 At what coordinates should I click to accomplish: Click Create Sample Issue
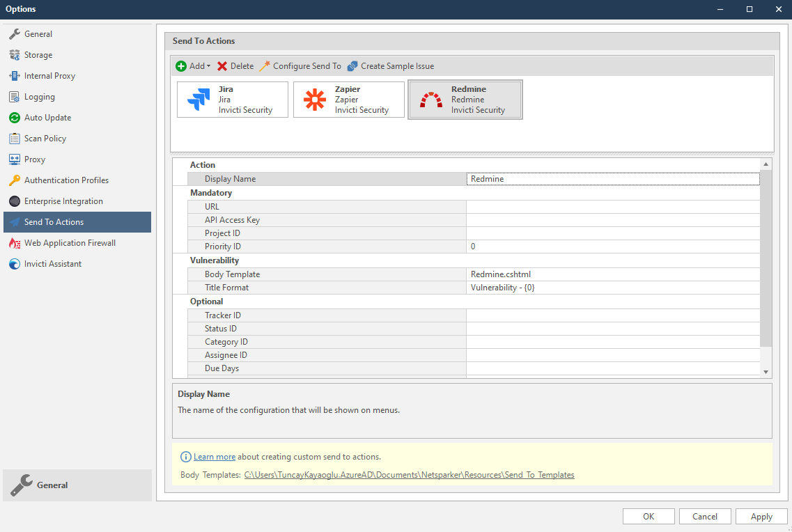pos(390,66)
